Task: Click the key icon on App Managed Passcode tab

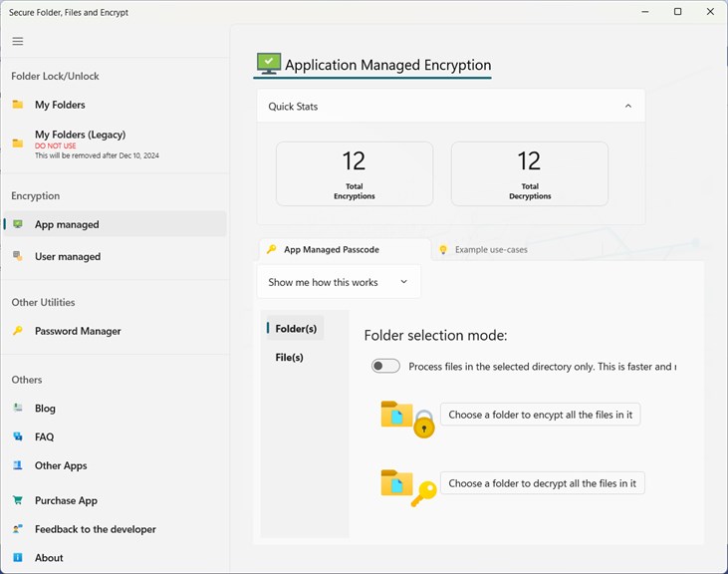Action: tap(272, 249)
